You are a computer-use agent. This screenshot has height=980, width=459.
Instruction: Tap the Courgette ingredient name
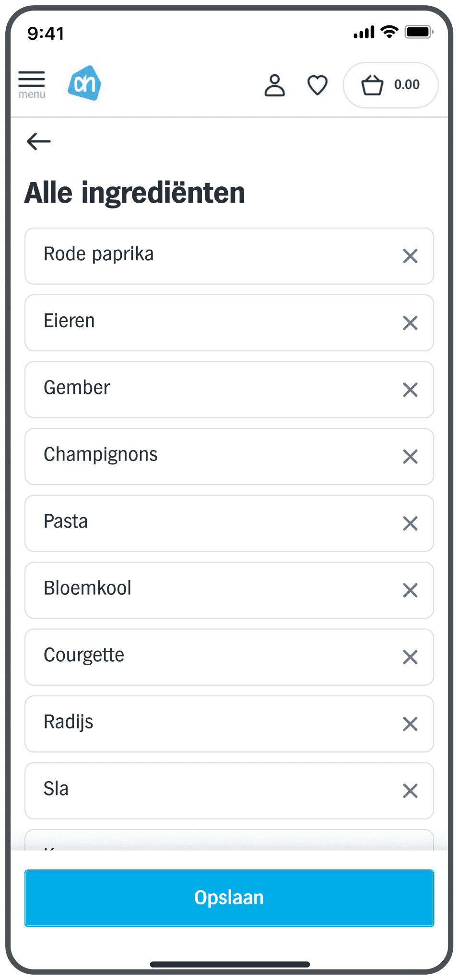tap(84, 656)
